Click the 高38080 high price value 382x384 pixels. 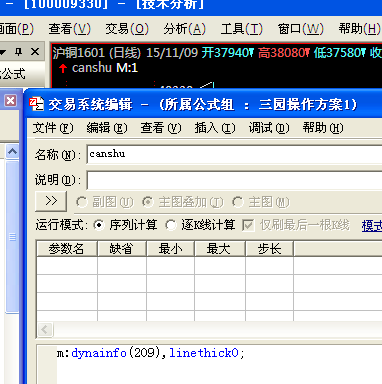pyautogui.click(x=284, y=52)
